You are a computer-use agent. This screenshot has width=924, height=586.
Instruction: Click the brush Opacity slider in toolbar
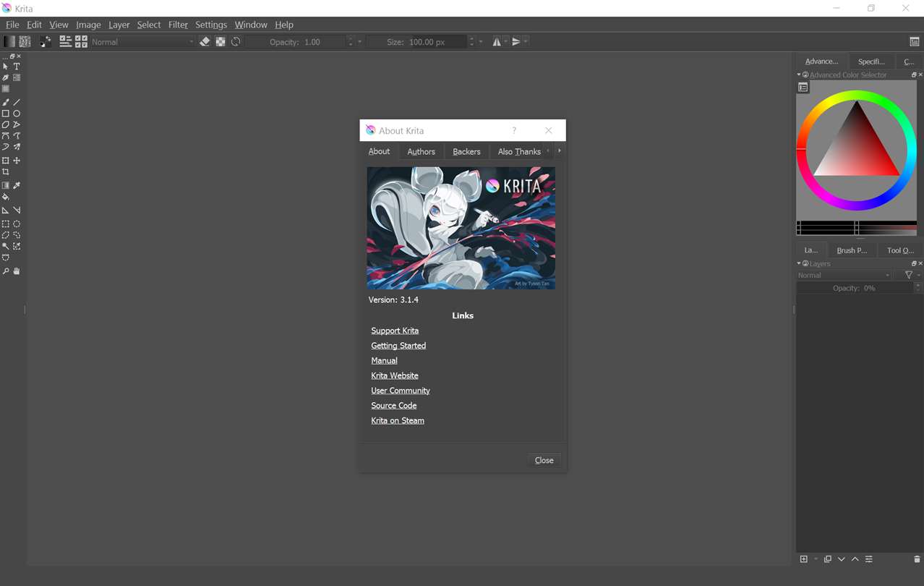coord(296,42)
